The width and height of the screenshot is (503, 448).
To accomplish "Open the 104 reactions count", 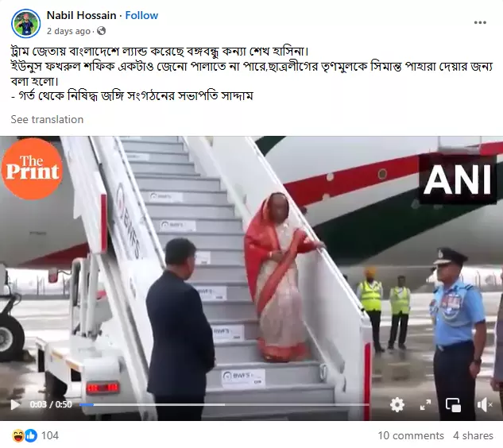I will 50,435.
